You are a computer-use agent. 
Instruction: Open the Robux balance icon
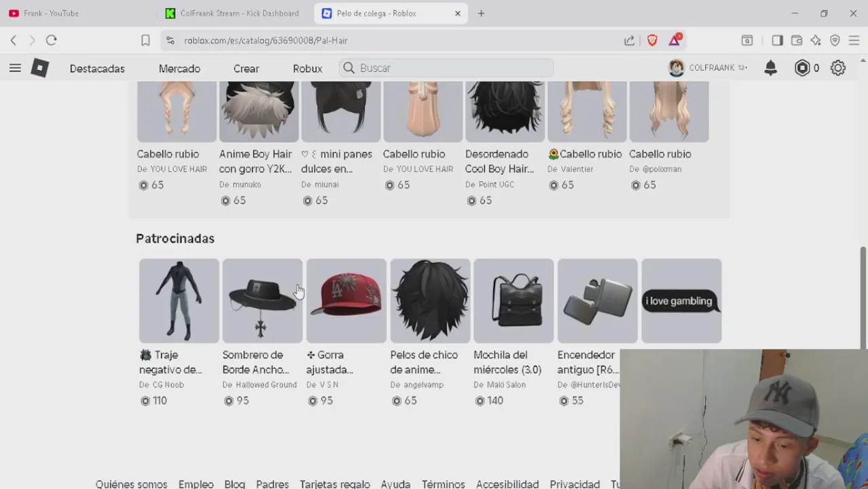click(x=802, y=68)
